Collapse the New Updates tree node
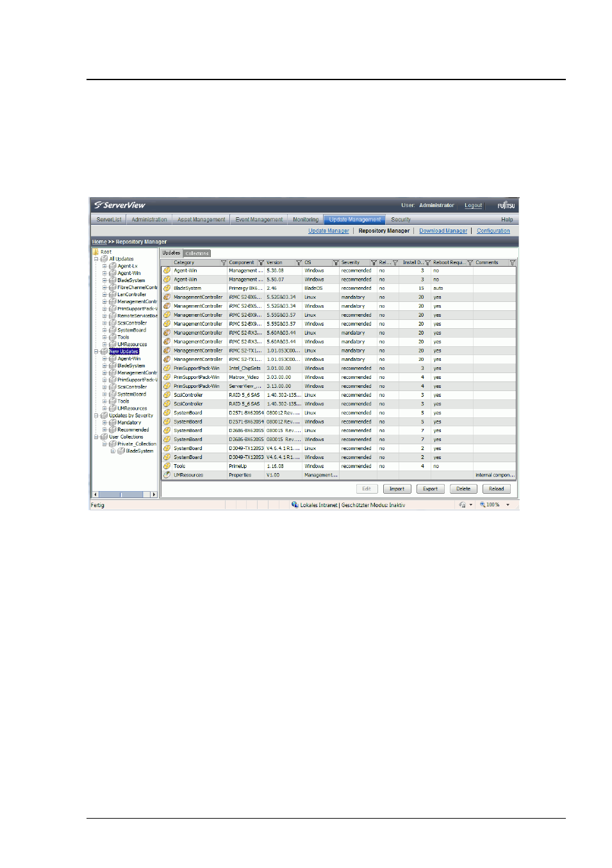The image size is (612, 868). [97, 351]
